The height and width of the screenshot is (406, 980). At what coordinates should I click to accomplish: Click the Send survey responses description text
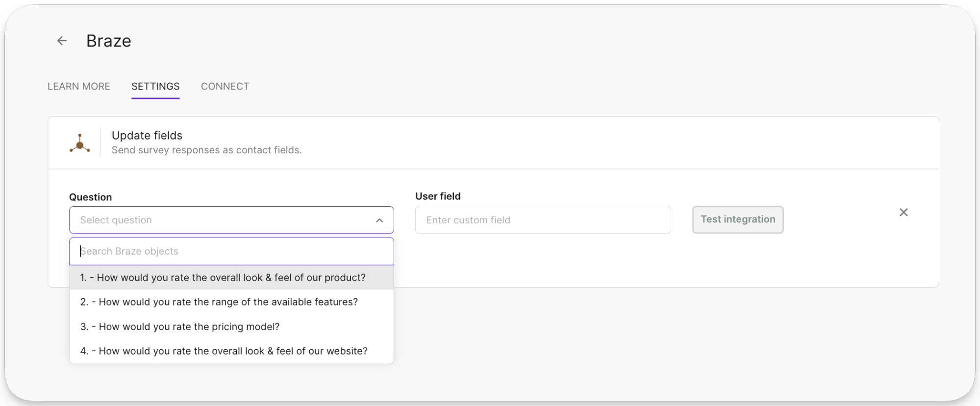(206, 150)
